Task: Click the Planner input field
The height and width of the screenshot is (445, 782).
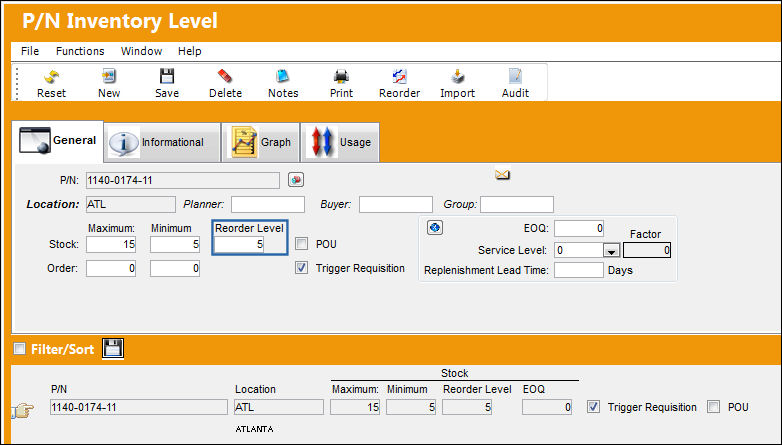Action: click(x=268, y=205)
